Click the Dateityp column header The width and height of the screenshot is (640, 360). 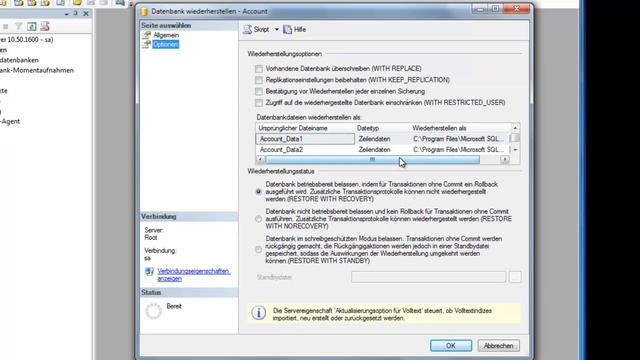click(382, 128)
